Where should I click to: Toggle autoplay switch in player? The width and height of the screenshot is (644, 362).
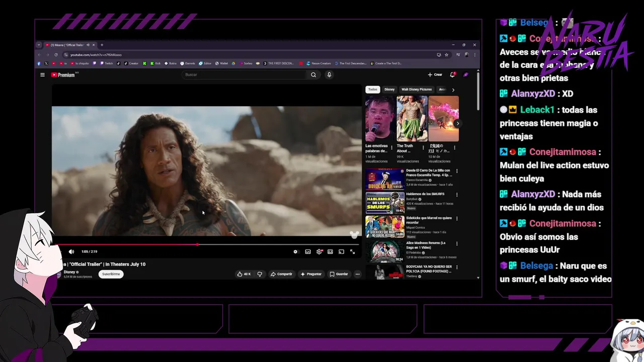pos(296,251)
